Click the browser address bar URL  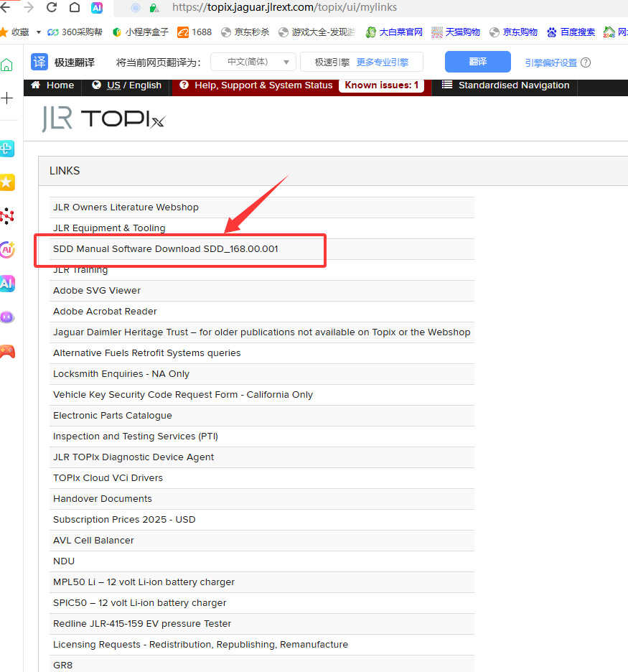pos(284,7)
